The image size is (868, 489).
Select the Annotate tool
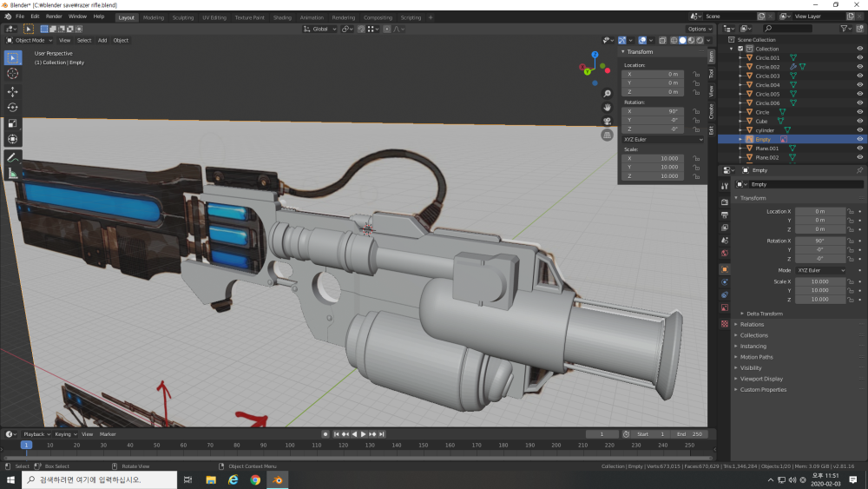point(13,158)
